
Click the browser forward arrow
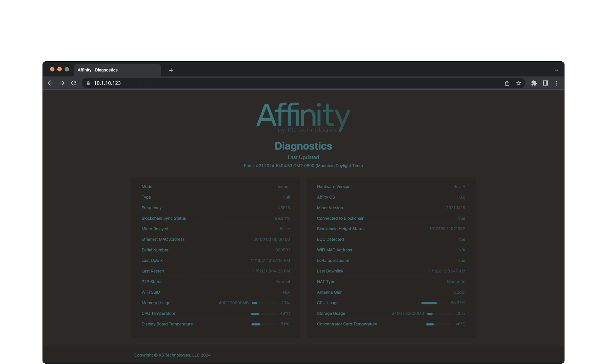click(x=62, y=83)
